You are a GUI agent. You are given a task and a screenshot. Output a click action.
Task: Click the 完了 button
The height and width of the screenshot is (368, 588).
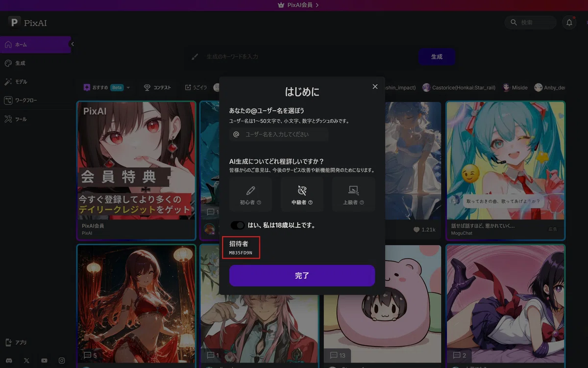(x=302, y=276)
